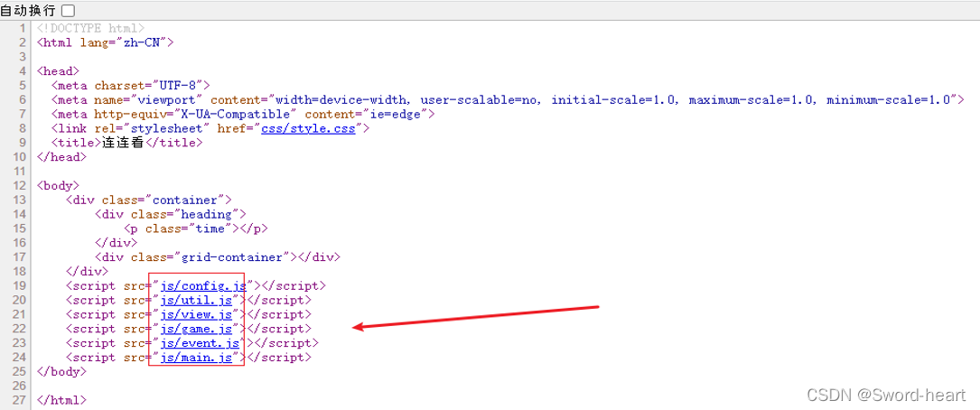This screenshot has height=410, width=980.
Task: Click the 连连看 title text
Action: 123,143
